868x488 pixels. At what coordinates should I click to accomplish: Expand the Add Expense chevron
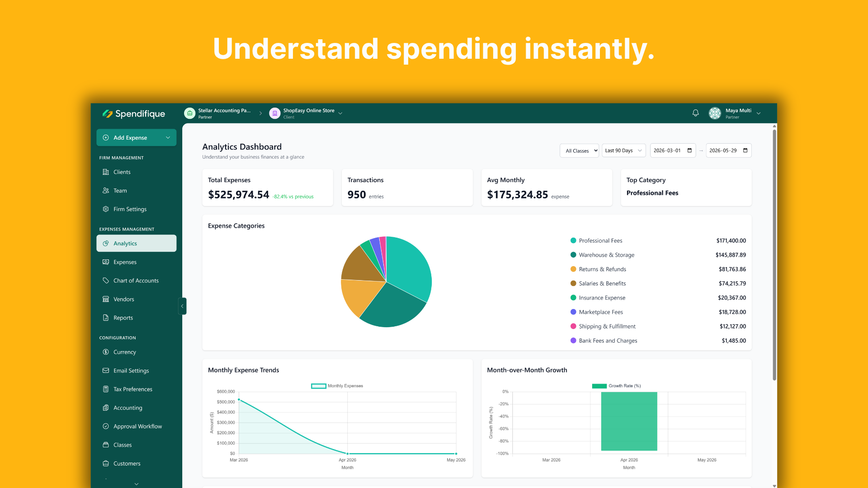[168, 138]
